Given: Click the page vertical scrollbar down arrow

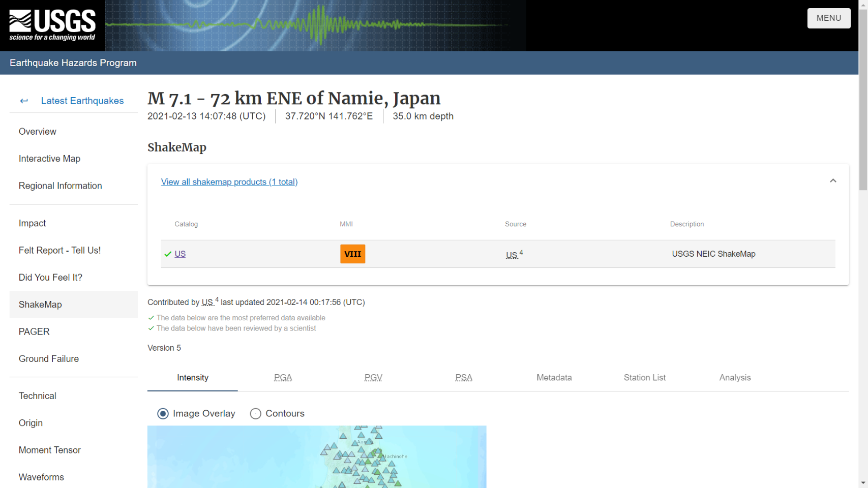Looking at the screenshot, I should [863, 483].
